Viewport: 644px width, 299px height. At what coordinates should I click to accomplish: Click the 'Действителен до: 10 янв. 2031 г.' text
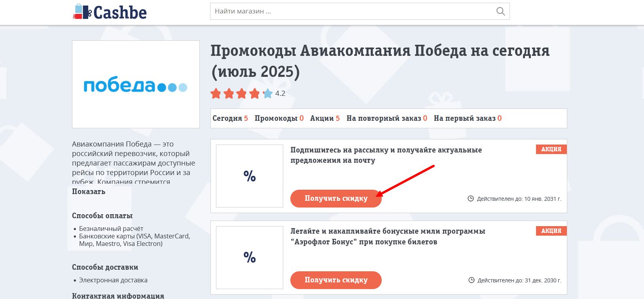(x=519, y=199)
